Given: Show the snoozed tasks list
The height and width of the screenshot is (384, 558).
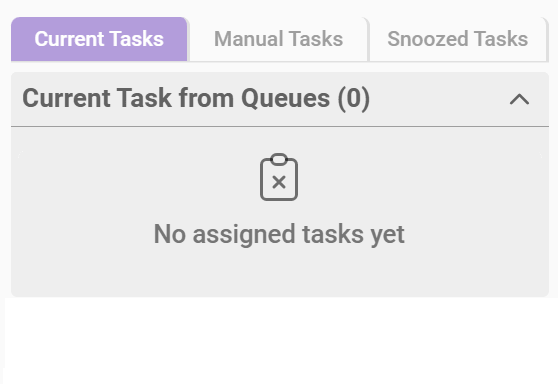Looking at the screenshot, I should [458, 39].
